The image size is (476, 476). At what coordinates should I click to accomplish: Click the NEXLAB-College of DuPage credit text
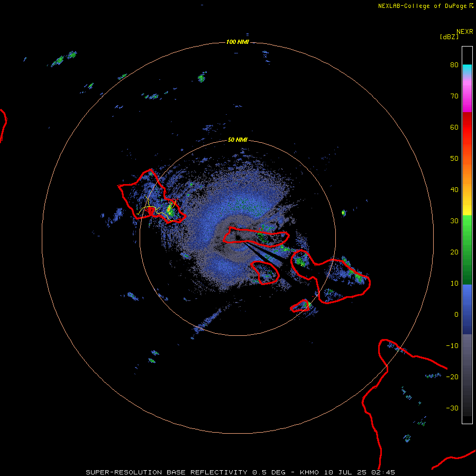point(422,6)
